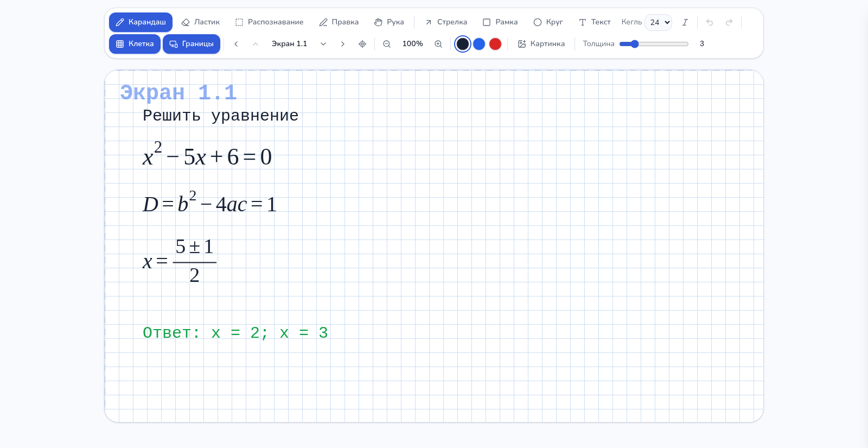Adjust the Толщина thickness slider
This screenshot has width=868, height=448.
coord(654,44)
